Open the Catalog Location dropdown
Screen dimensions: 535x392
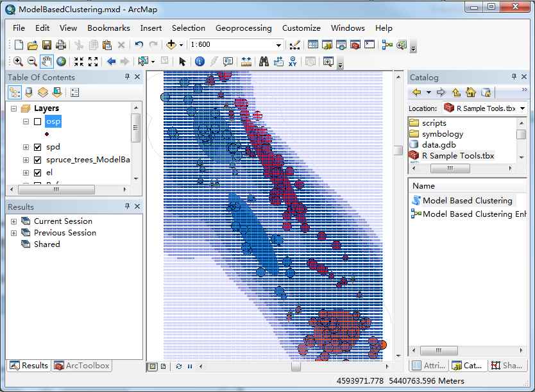point(522,108)
